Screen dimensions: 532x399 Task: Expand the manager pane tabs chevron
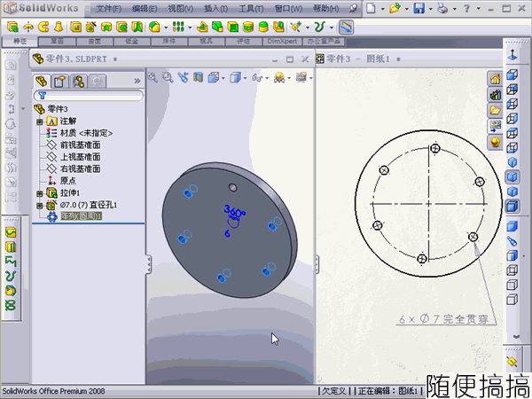click(x=137, y=81)
